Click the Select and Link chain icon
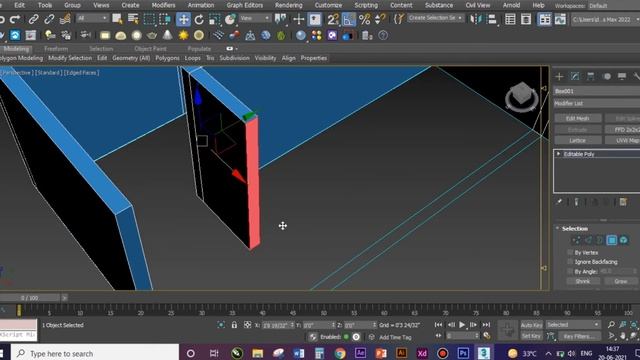The height and width of the screenshot is (360, 640). point(33,19)
